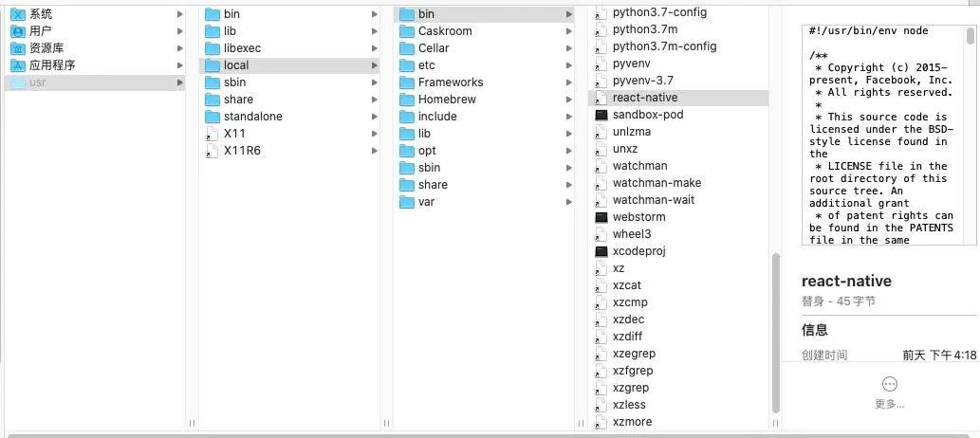The height and width of the screenshot is (438, 980).
Task: Open the Caskroom folder
Action: pyautogui.click(x=444, y=31)
